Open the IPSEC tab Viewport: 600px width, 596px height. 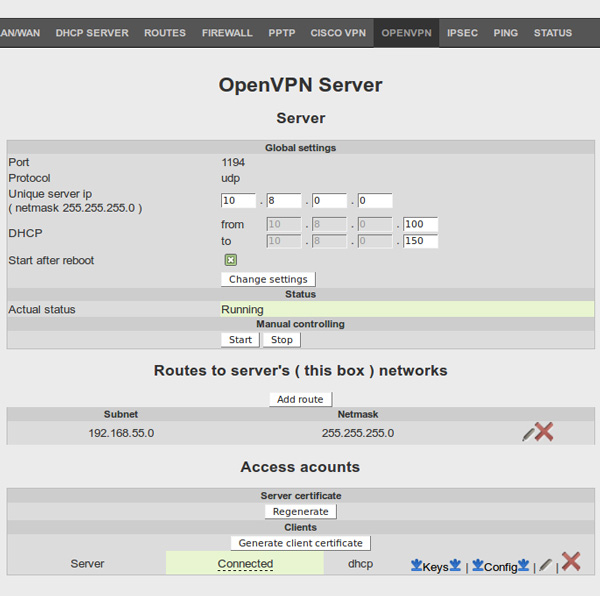[x=462, y=33]
